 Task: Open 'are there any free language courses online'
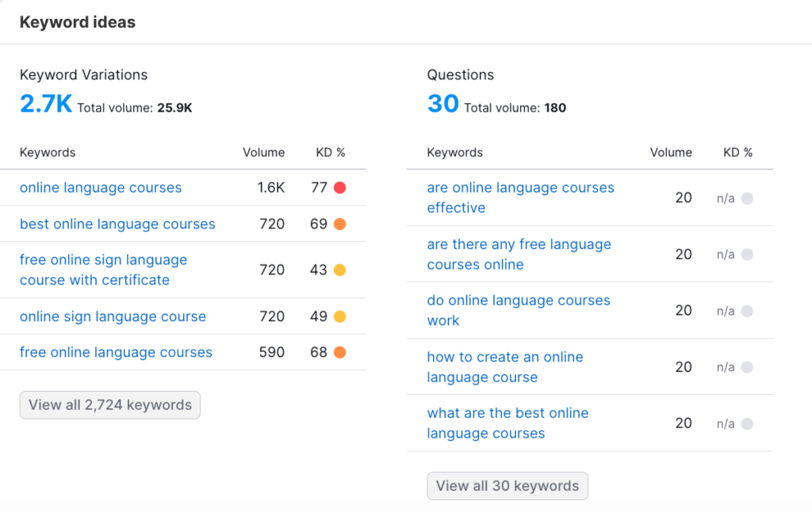519,255
